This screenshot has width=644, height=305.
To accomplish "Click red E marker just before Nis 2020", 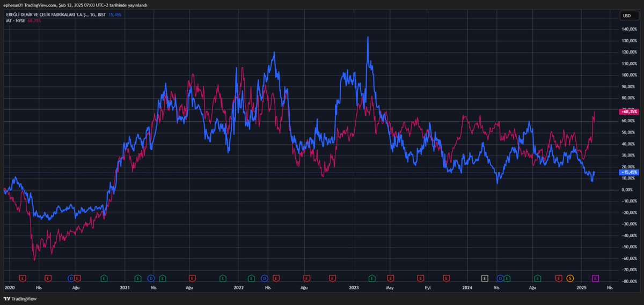I will 48,278.
